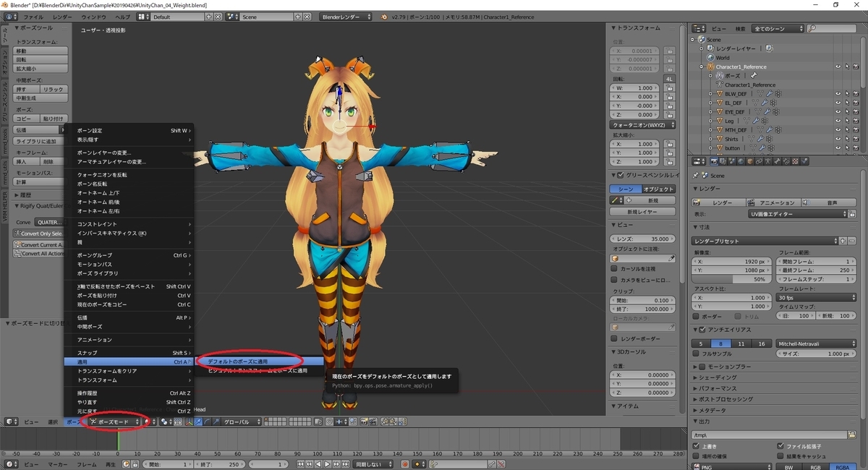Enable the Lock to Cursor checkbox
Viewport: 868px width, 470px height.
(x=614, y=269)
